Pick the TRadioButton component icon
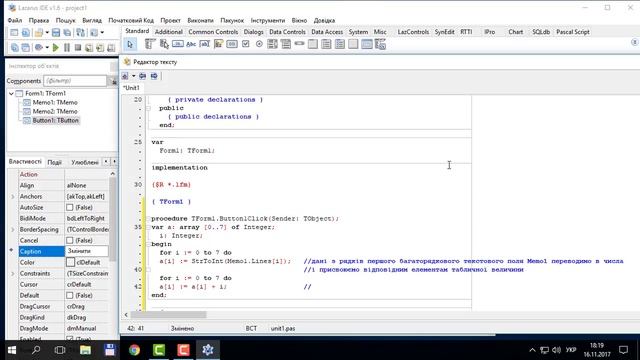Viewport: 640px width, 360px height. click(x=259, y=44)
